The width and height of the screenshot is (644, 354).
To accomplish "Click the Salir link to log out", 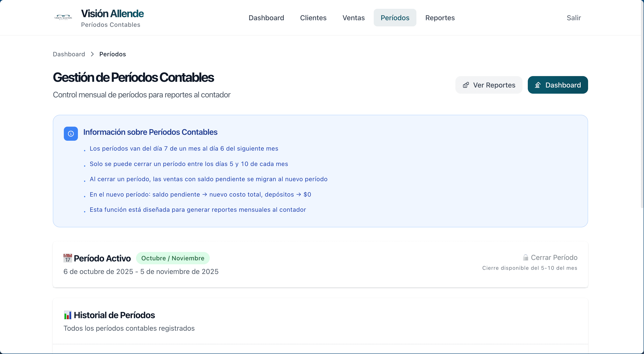I will click(574, 18).
